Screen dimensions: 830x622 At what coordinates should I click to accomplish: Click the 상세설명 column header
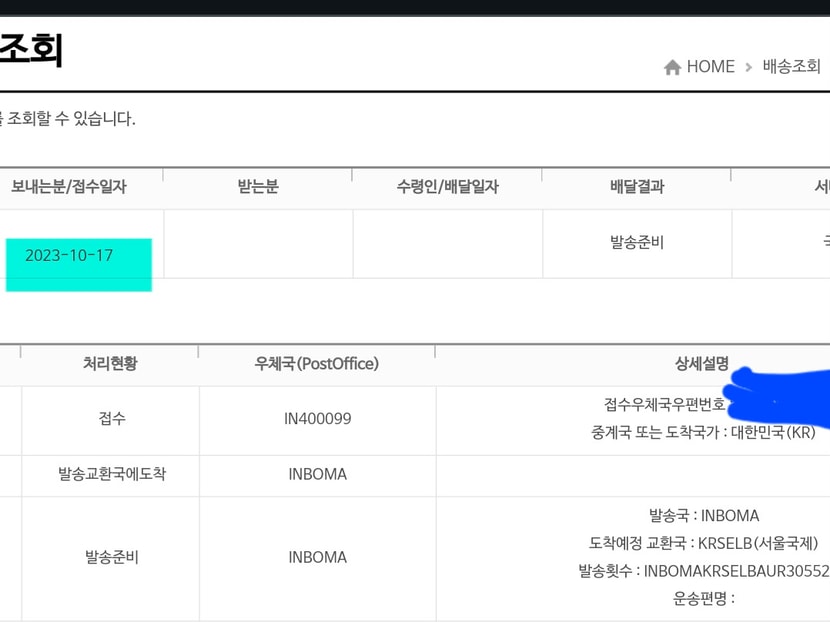[701, 364]
